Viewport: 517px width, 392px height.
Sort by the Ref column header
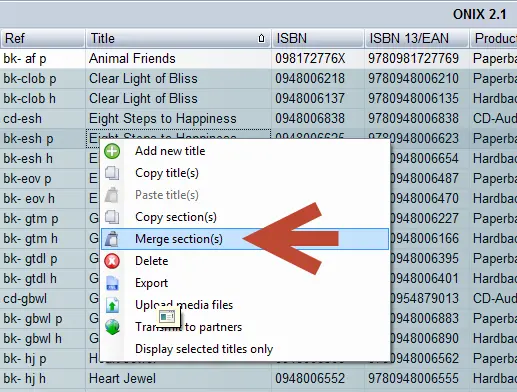click(42, 38)
